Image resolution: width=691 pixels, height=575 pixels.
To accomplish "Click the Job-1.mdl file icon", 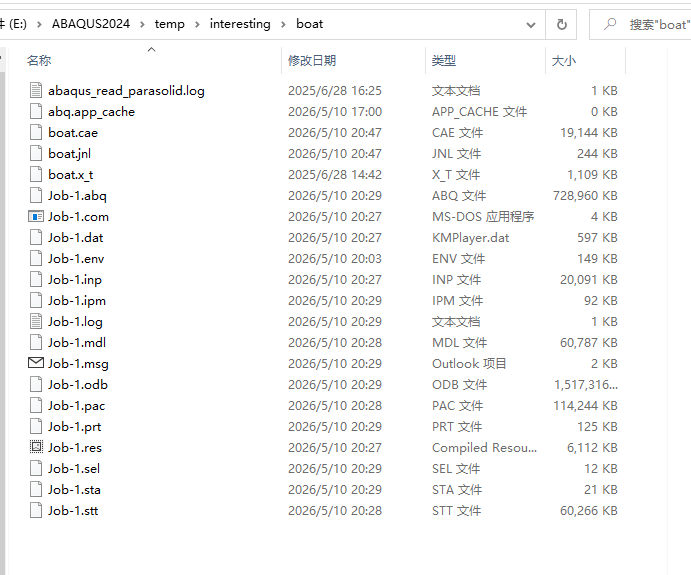I will point(36,342).
